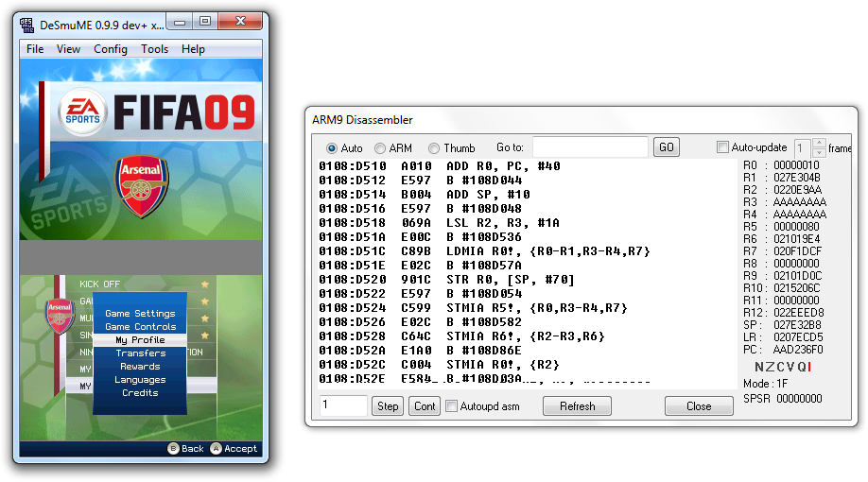The height and width of the screenshot is (482, 868).
Task: Click disassembly line 0108:D510 ADD R0, PC
Action: click(x=440, y=166)
